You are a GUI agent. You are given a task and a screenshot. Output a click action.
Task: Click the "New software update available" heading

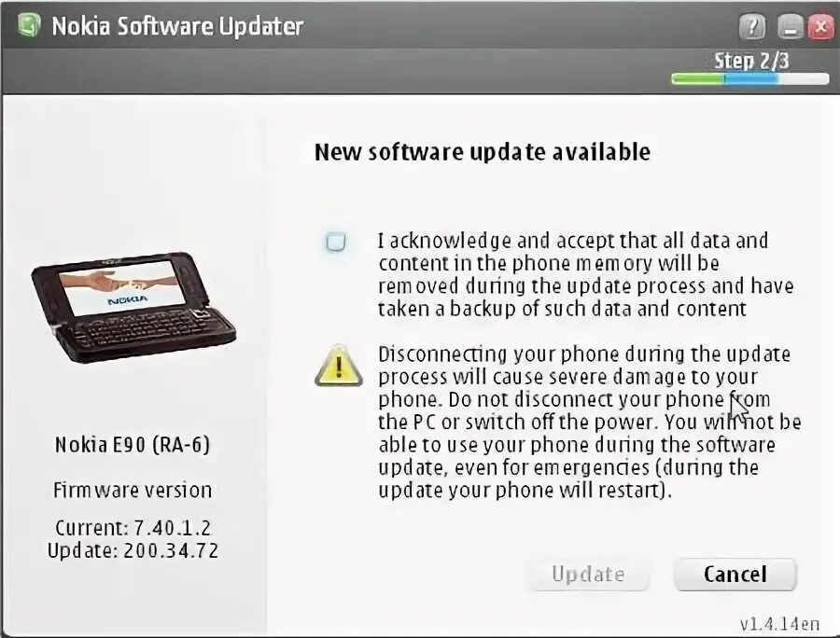[x=483, y=152]
